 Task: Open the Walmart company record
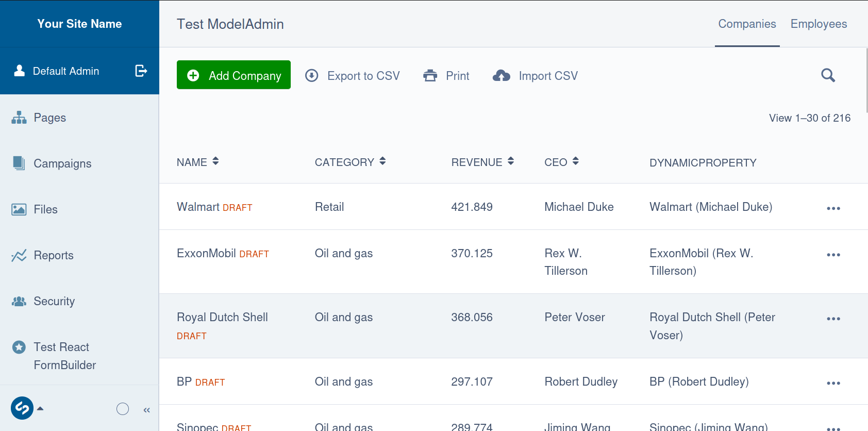198,207
